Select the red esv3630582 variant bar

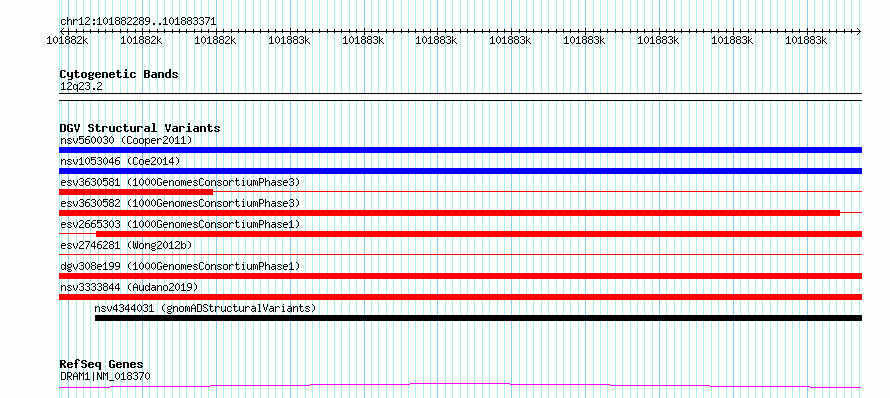449,213
